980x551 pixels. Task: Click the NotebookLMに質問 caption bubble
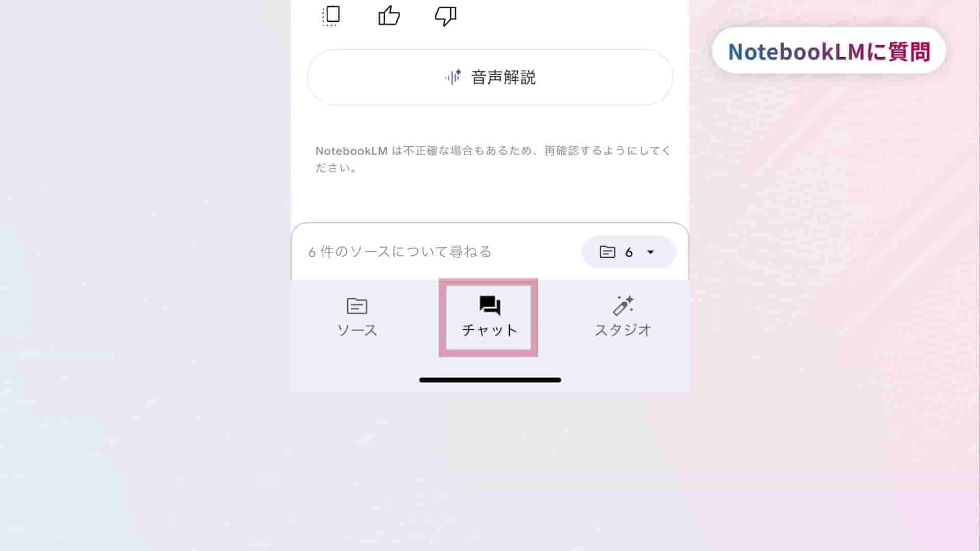(x=829, y=51)
